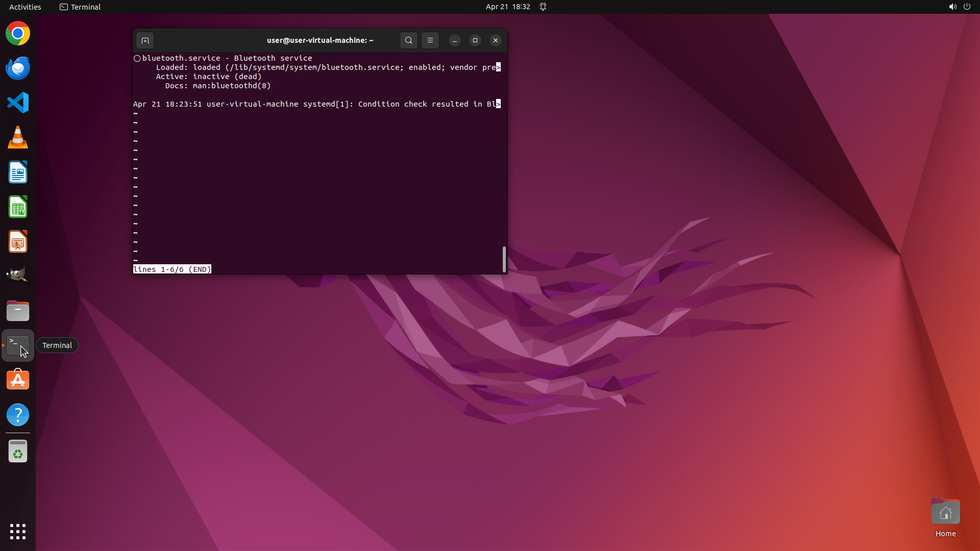Open VLC media player
The width and height of the screenshot is (980, 551).
coord(18,138)
